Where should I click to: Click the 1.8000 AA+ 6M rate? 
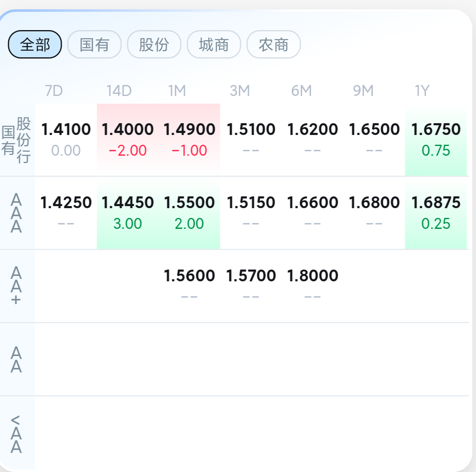click(x=313, y=276)
